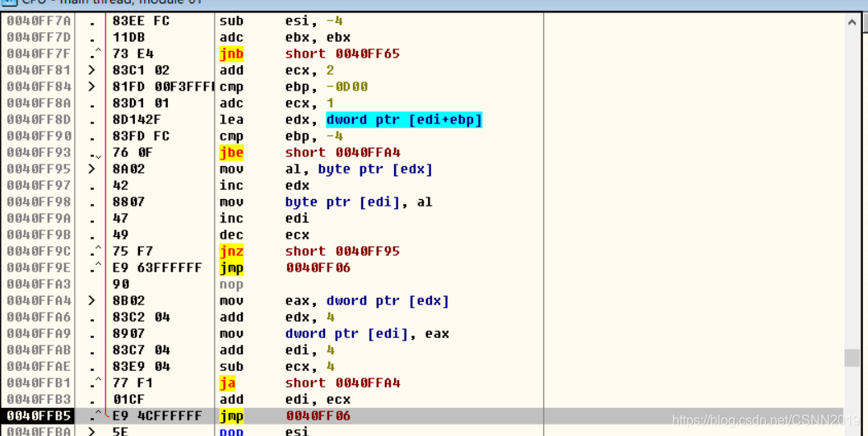
Task: Select address cell 0040FFB3
Action: (x=39, y=400)
